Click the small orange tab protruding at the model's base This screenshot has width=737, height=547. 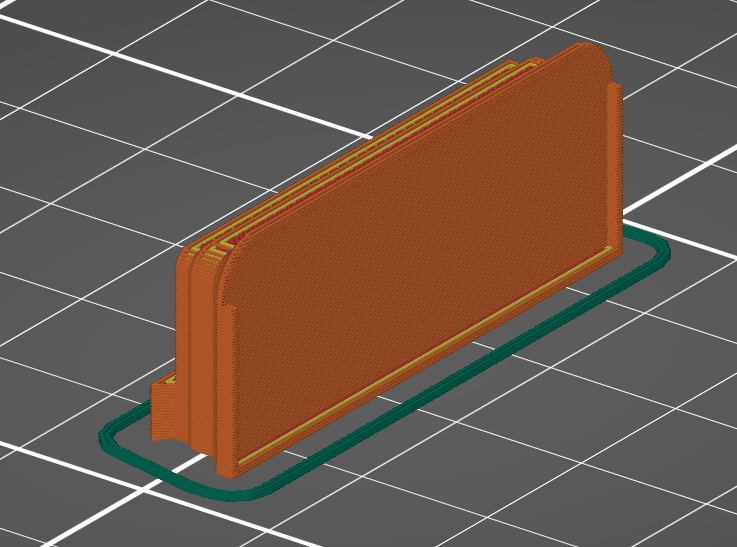click(165, 407)
